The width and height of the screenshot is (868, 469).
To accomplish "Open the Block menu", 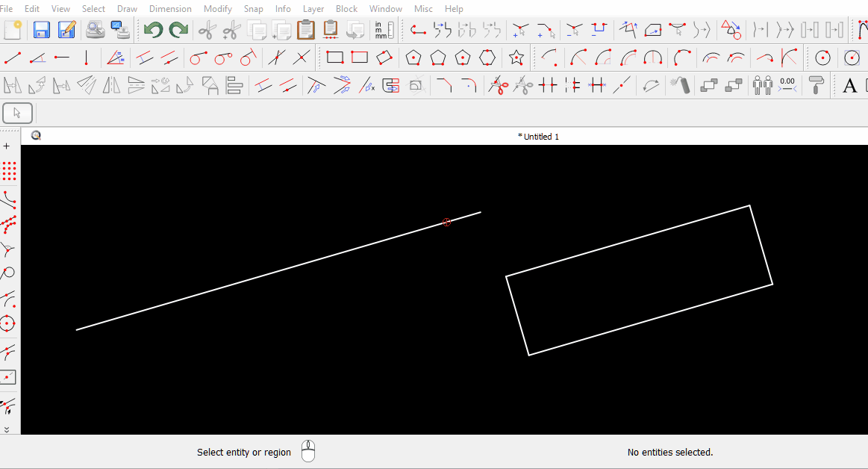I will [x=346, y=9].
